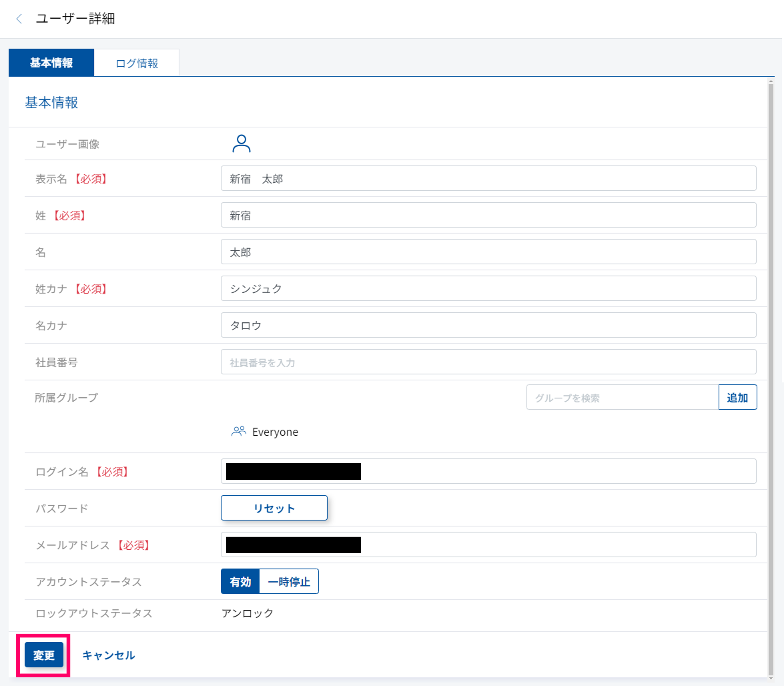Click the Everyone group name
The image size is (784, 686).
tap(275, 432)
